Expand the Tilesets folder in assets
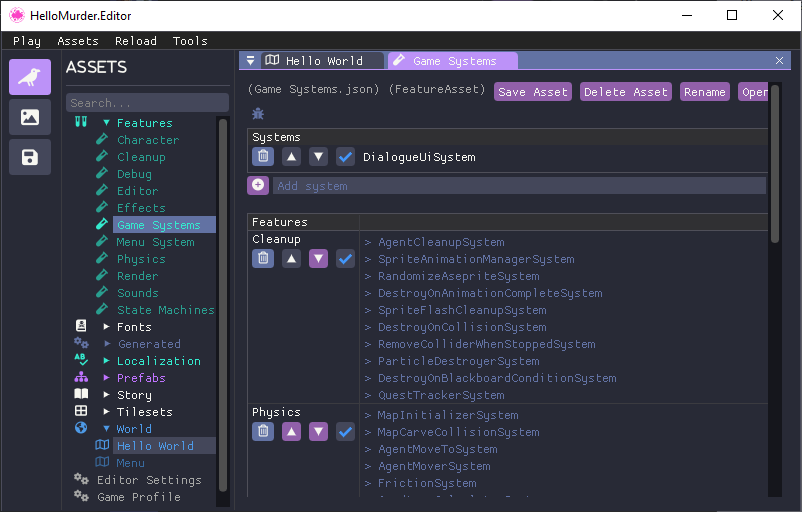The image size is (802, 512). pyautogui.click(x=107, y=412)
